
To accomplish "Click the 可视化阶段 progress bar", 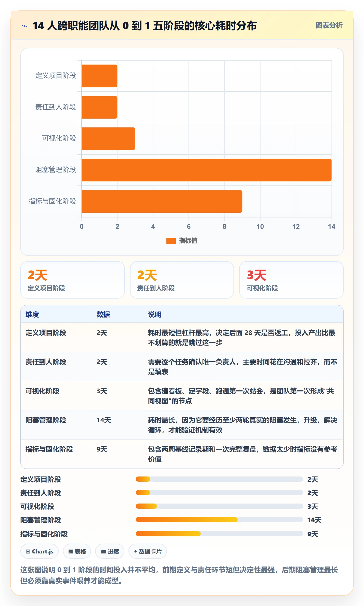I will 219,506.
